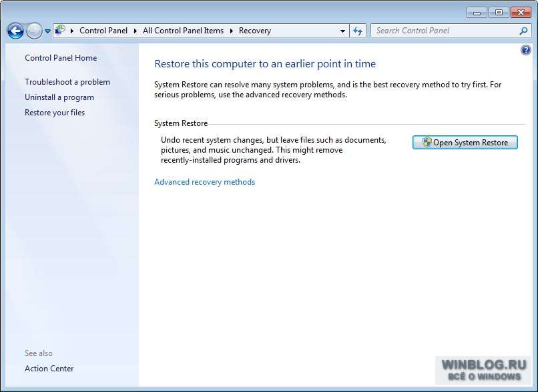Open Advanced recovery methods link
The width and height of the screenshot is (538, 392).
pyautogui.click(x=204, y=181)
